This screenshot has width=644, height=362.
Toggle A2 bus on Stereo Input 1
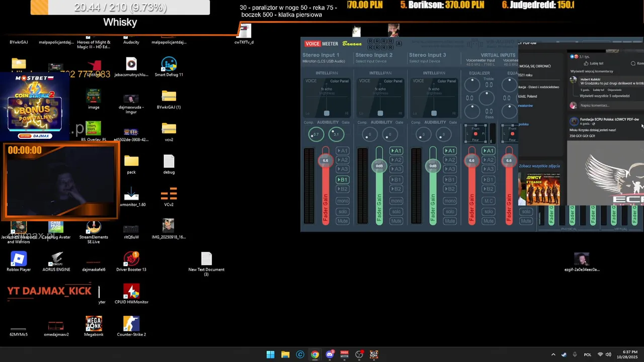click(x=343, y=160)
